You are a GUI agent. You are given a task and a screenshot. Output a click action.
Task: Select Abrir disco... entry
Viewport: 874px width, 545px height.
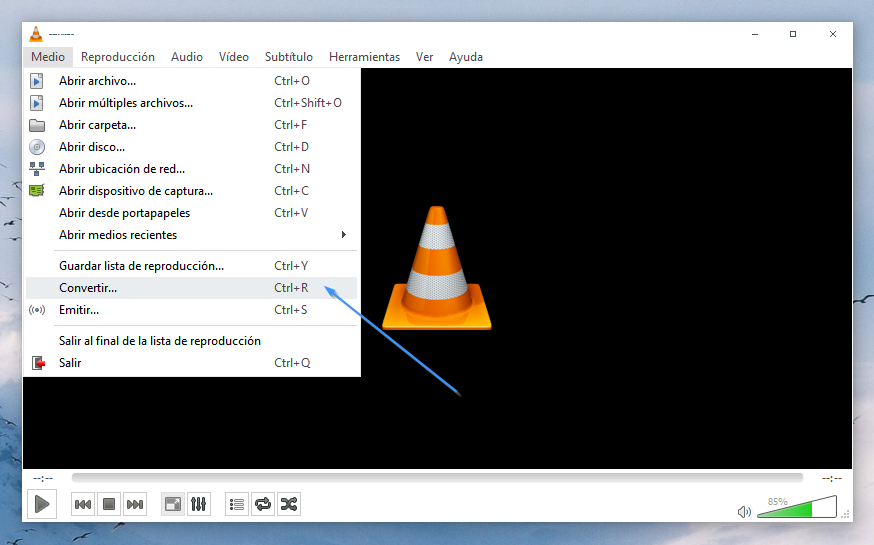point(191,147)
